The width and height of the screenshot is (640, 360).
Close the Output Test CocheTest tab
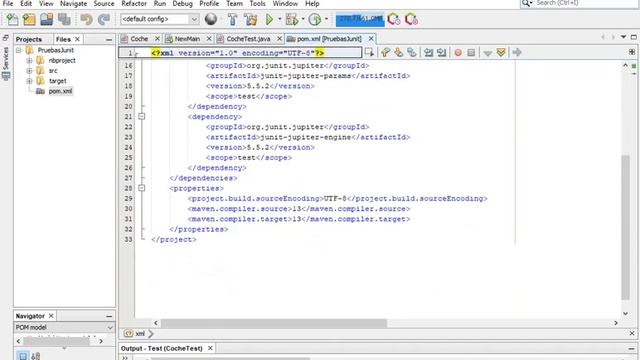[x=210, y=348]
